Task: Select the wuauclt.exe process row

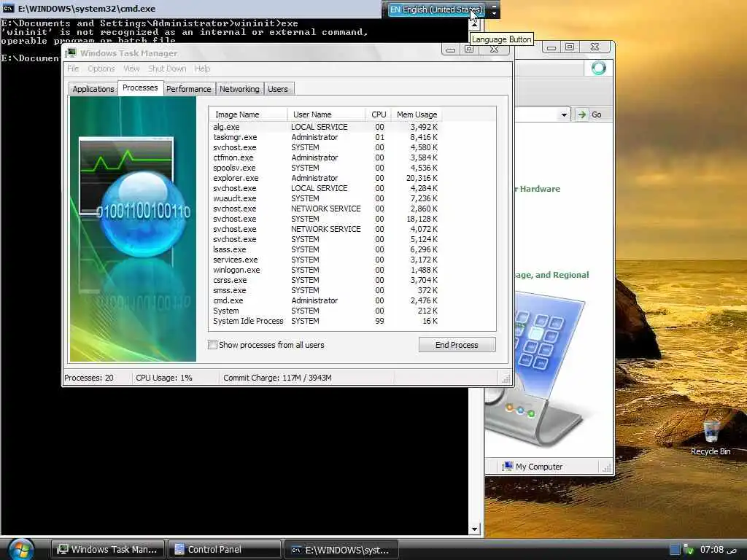Action: click(325, 198)
